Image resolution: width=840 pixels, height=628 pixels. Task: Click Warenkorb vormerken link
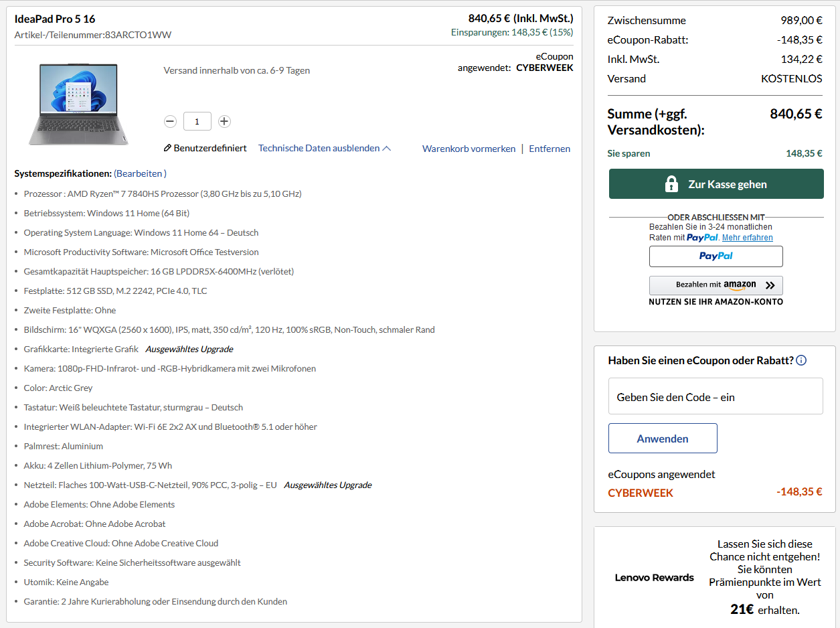click(x=469, y=149)
